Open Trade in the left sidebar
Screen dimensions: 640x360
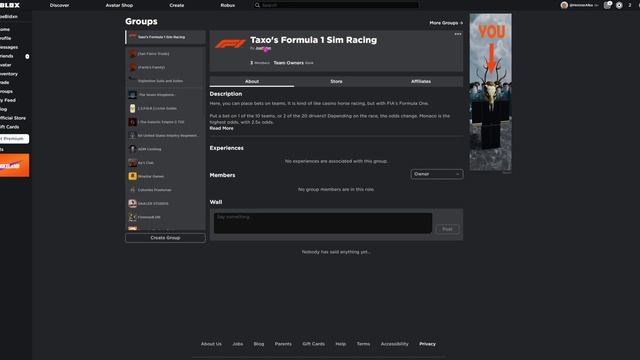point(4,82)
